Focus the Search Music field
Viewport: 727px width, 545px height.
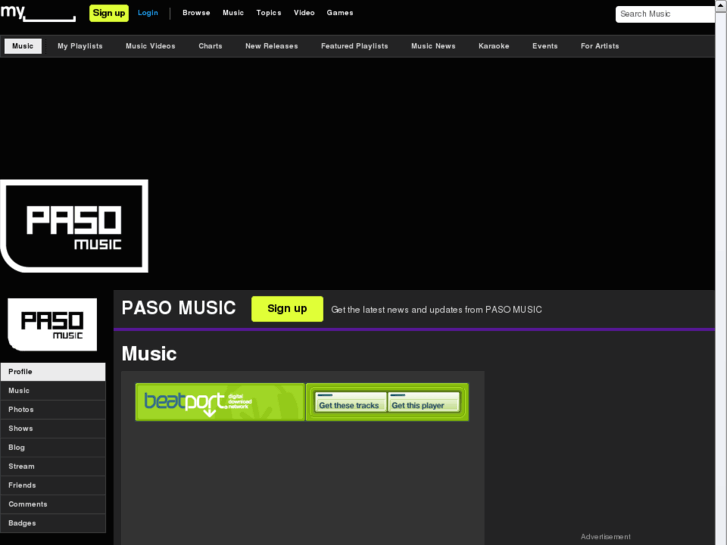pos(665,14)
